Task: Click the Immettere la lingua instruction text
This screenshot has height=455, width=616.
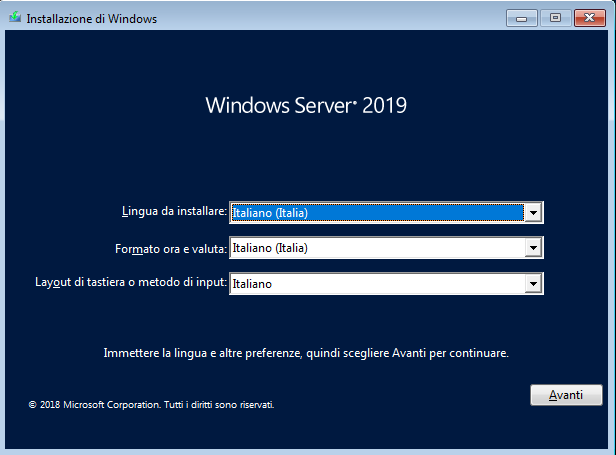Action: click(306, 353)
